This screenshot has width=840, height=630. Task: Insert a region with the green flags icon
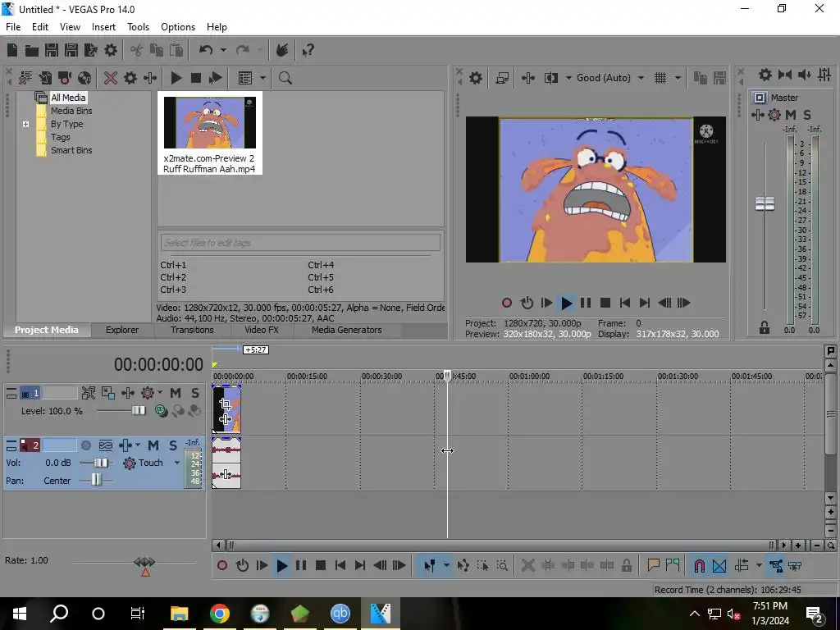673,565
